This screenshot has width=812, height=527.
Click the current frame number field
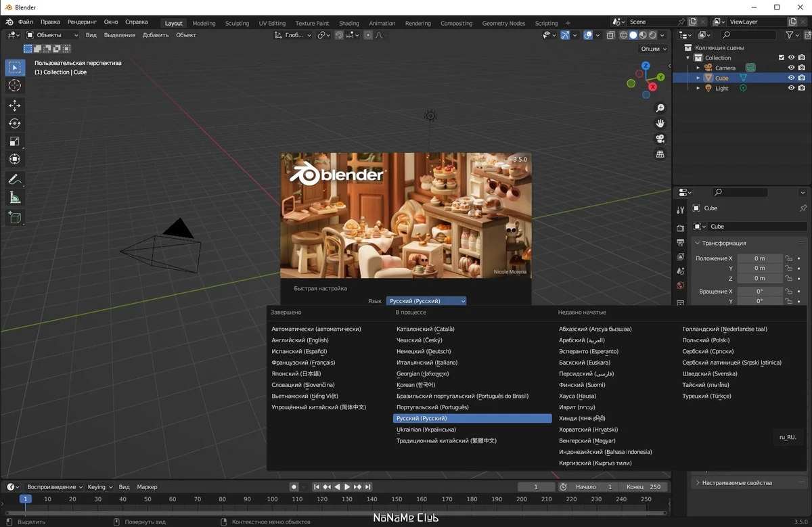(x=535, y=487)
